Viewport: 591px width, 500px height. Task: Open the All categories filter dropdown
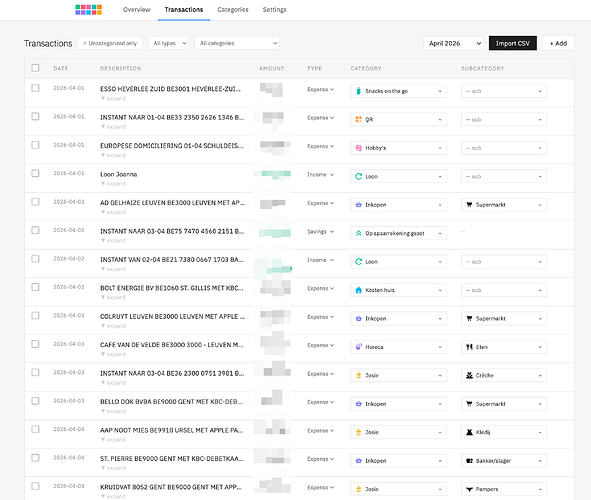click(x=237, y=43)
